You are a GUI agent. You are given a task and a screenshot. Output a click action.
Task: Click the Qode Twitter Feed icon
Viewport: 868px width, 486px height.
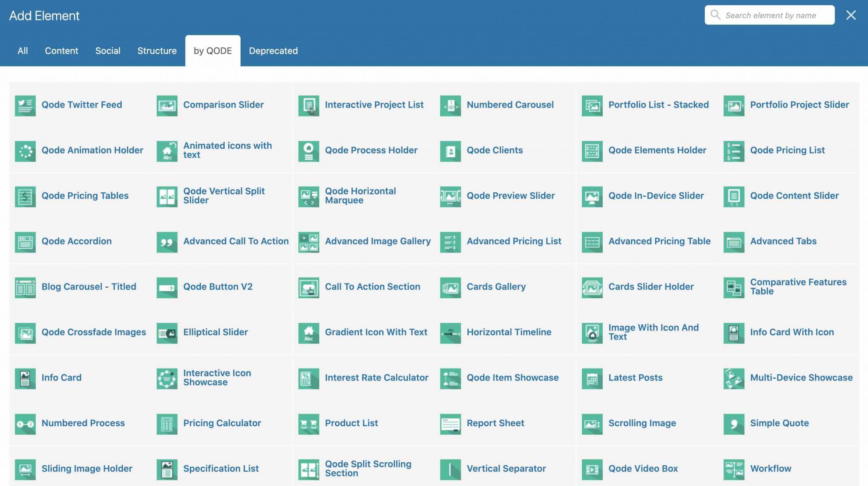[x=25, y=106]
